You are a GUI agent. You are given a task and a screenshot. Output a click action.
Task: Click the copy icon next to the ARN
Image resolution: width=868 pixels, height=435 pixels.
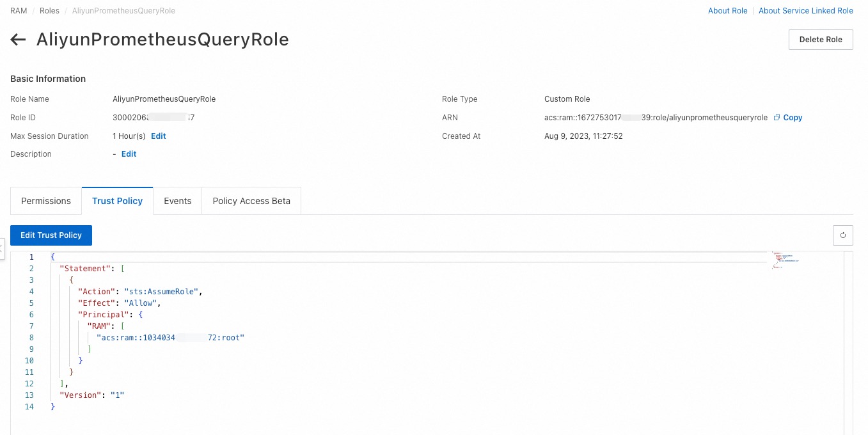(x=777, y=118)
